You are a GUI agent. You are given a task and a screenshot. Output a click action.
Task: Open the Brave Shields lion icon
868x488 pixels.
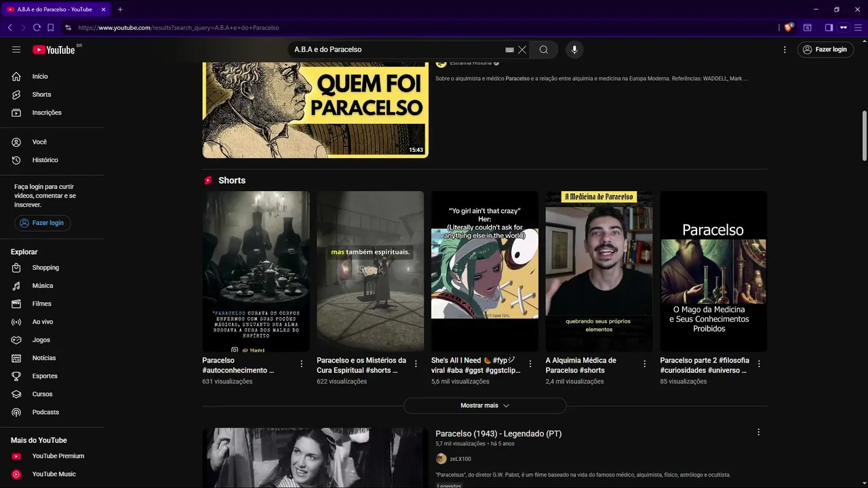point(788,27)
